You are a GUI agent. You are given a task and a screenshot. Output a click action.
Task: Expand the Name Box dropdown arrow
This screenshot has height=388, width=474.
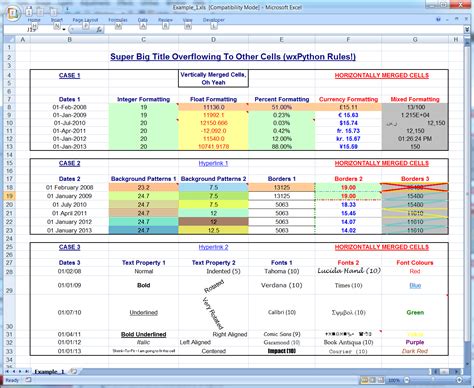pos(64,30)
